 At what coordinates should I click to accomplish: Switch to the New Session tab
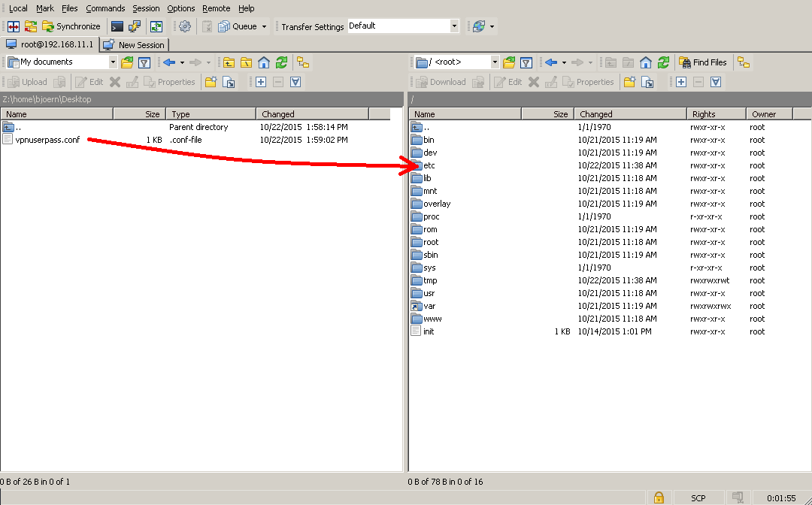click(x=135, y=45)
